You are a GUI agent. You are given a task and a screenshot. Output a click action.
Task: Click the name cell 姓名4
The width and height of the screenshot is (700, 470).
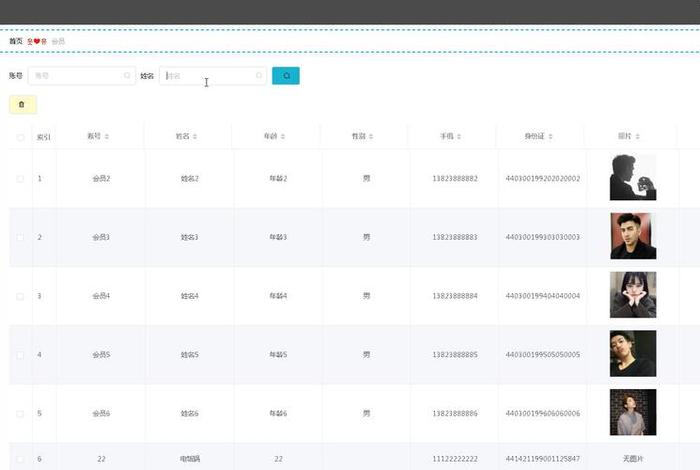[189, 296]
